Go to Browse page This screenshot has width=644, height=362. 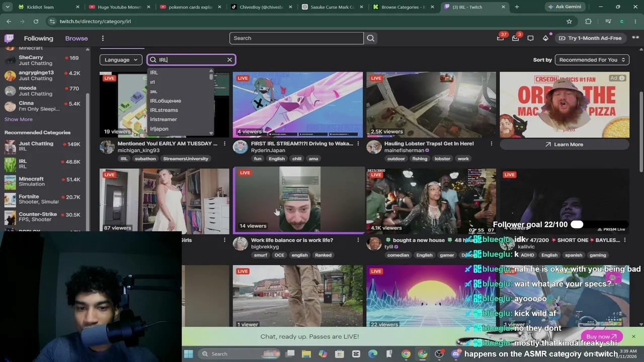click(76, 38)
